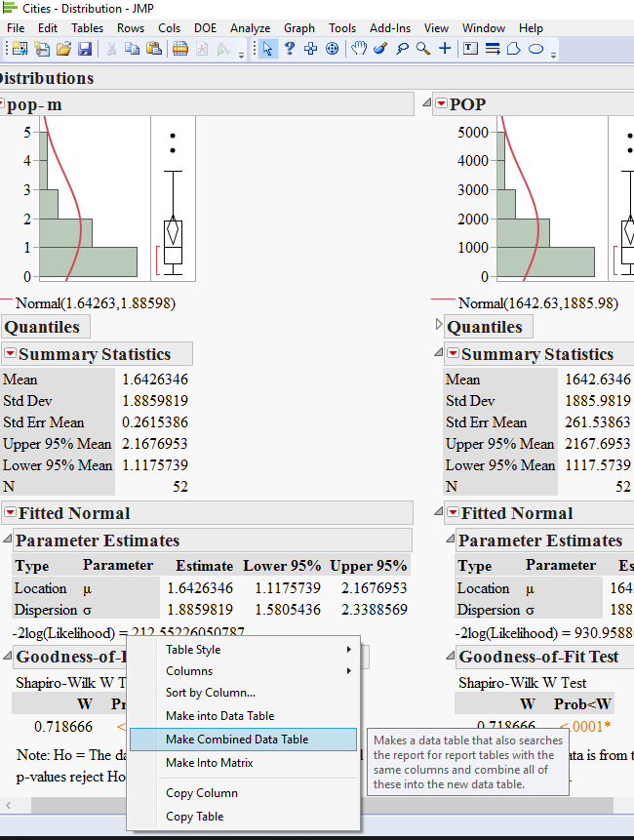Select the Brush tool
Screen dimensions: 634x840
point(380,49)
